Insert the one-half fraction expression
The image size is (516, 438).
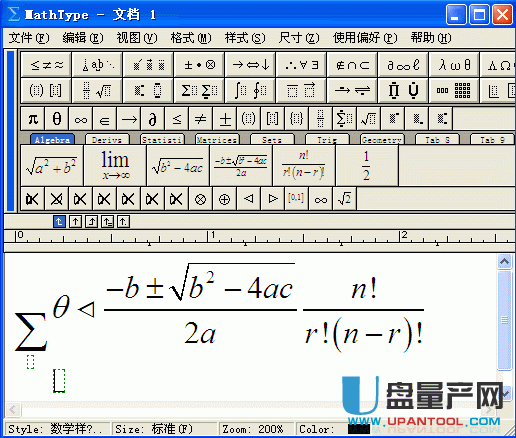(367, 165)
